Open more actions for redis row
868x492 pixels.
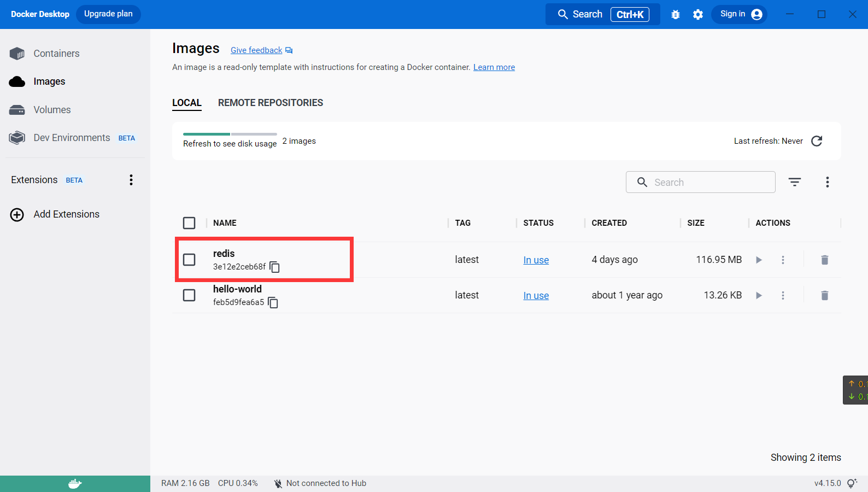tap(783, 260)
